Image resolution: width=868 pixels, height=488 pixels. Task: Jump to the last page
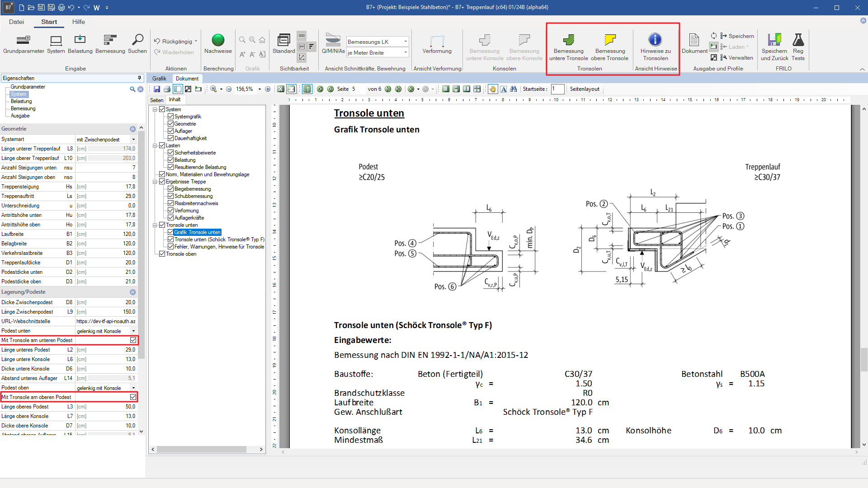[398, 89]
